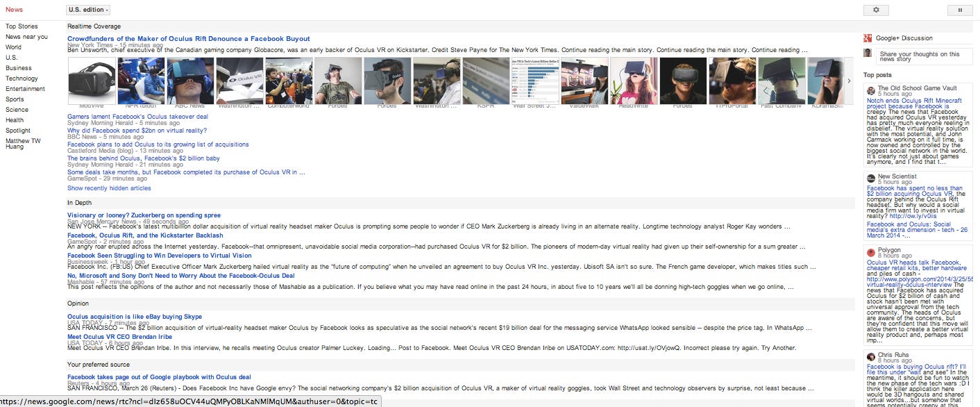The height and width of the screenshot is (407, 980).
Task: Open Matthew TW Huang custom section
Action: click(x=23, y=144)
